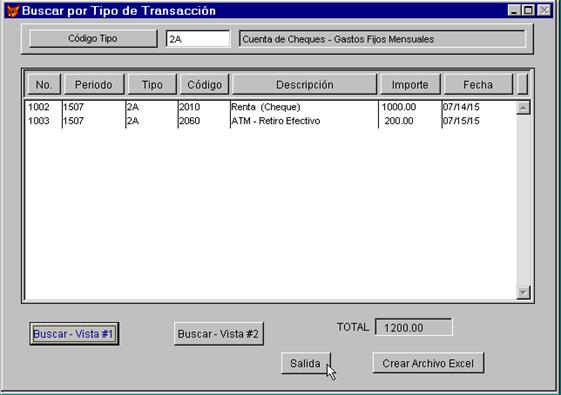This screenshot has height=395, width=561.
Task: Close the Buscar por Tipo window
Action: [x=544, y=10]
